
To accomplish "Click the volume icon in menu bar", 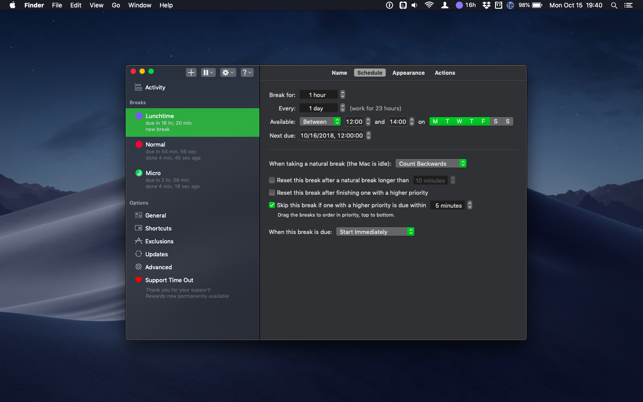I will pos(415,5).
